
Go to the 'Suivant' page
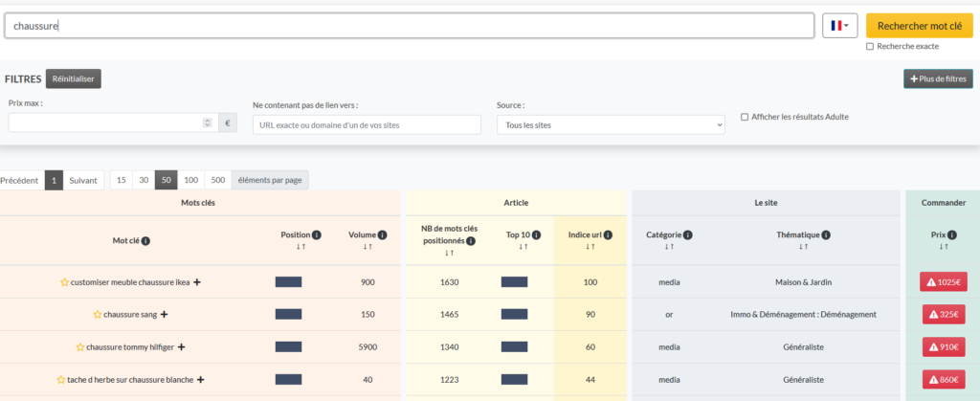83,180
